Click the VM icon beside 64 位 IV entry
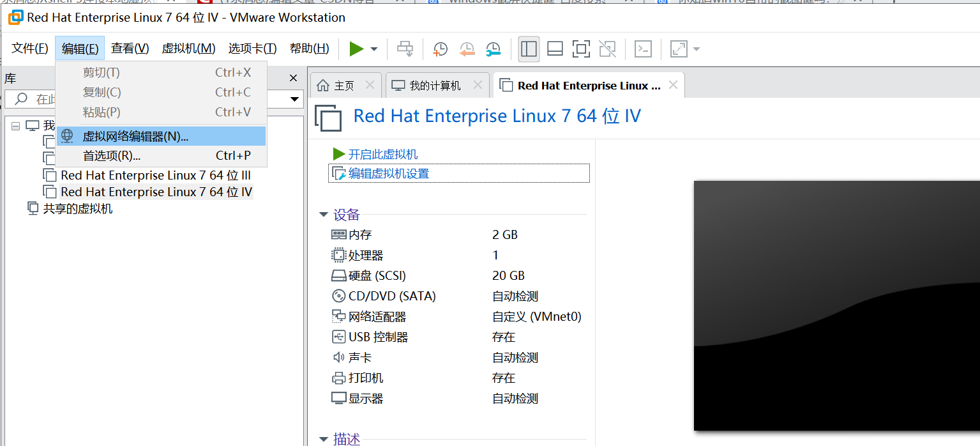Image resolution: width=980 pixels, height=446 pixels. pyautogui.click(x=50, y=192)
